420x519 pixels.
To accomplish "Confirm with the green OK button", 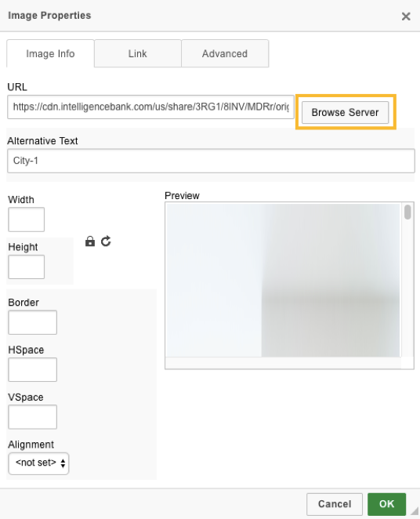I will point(386,504).
